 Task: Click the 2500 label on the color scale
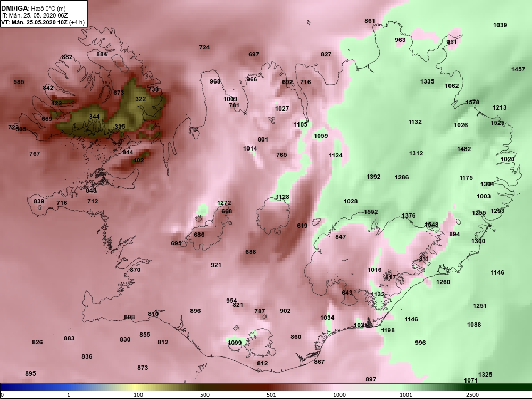(x=472, y=395)
